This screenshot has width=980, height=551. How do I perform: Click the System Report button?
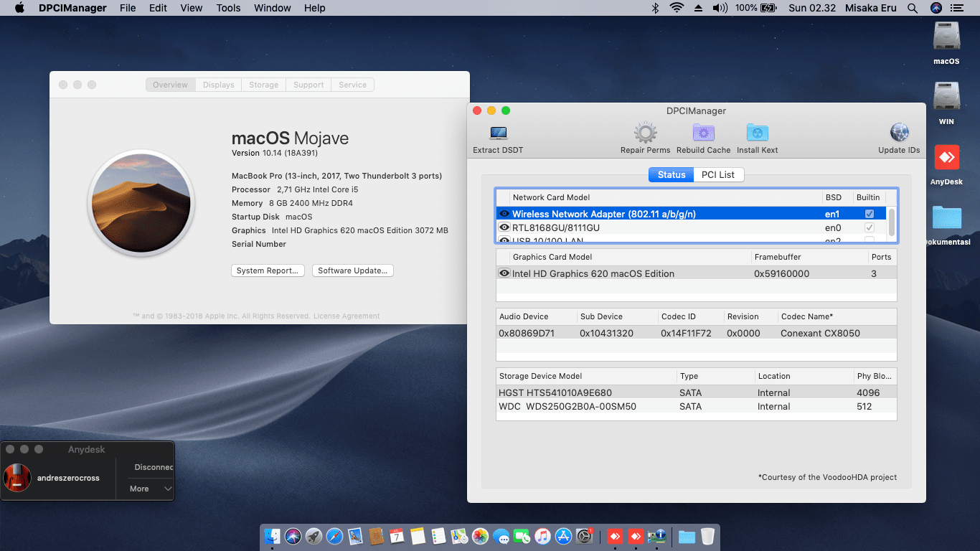click(x=268, y=270)
